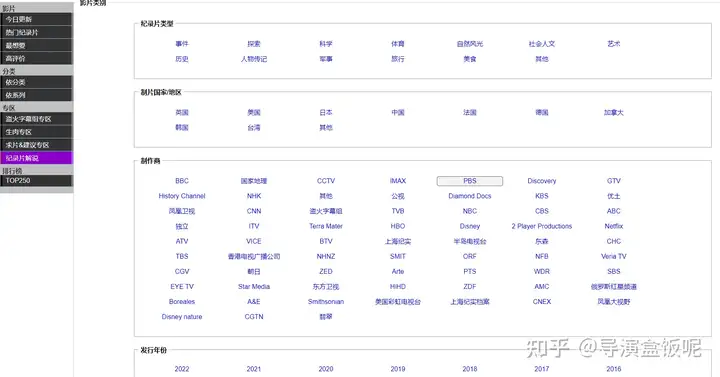
Task: Filter by country 加拿大
Action: (x=613, y=112)
